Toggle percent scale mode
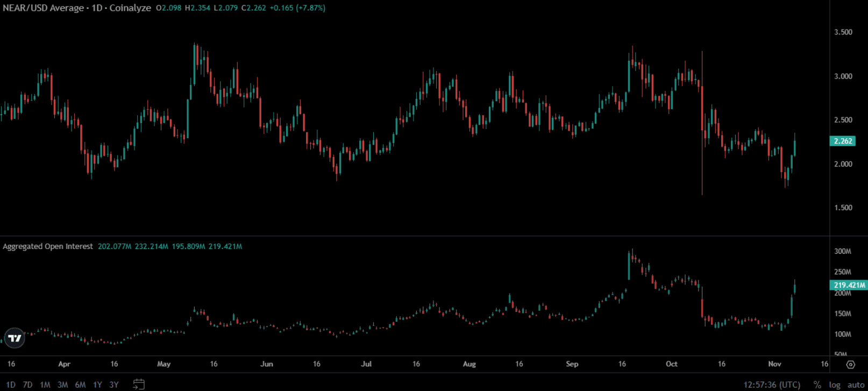 pyautogui.click(x=817, y=385)
